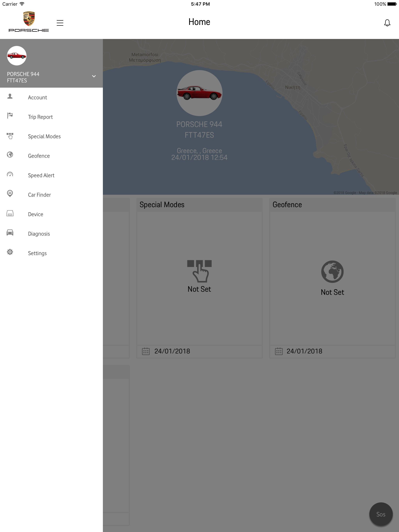Open the Device menu item

(x=51, y=214)
